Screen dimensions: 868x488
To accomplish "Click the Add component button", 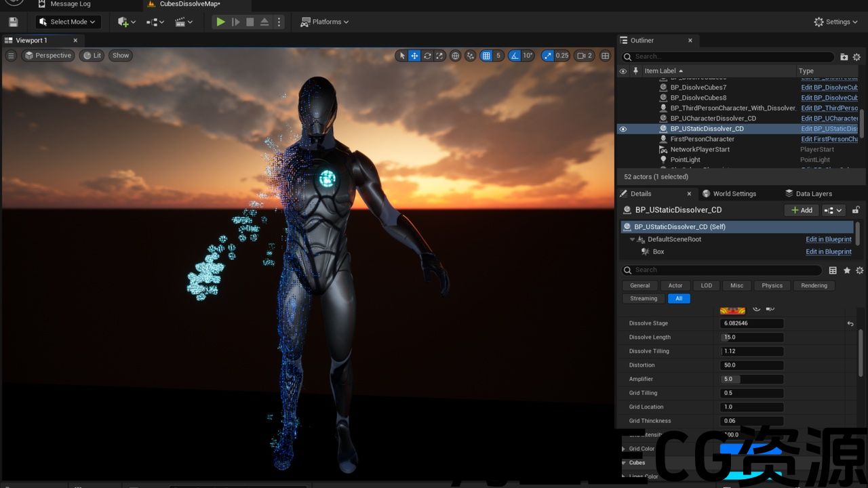I will pyautogui.click(x=801, y=210).
